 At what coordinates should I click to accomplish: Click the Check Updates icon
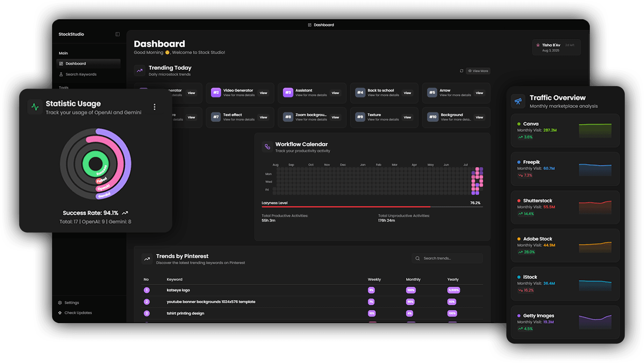tap(60, 313)
